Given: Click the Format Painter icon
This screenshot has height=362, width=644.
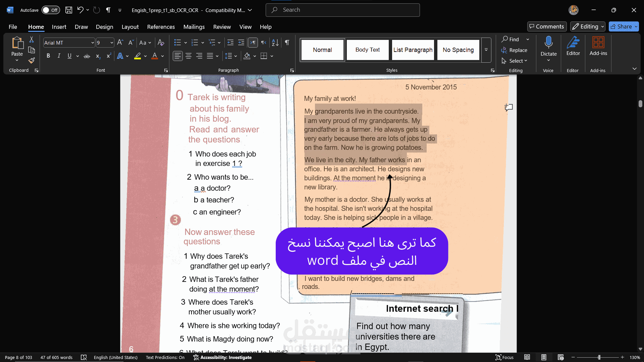Looking at the screenshot, I should coord(32,61).
